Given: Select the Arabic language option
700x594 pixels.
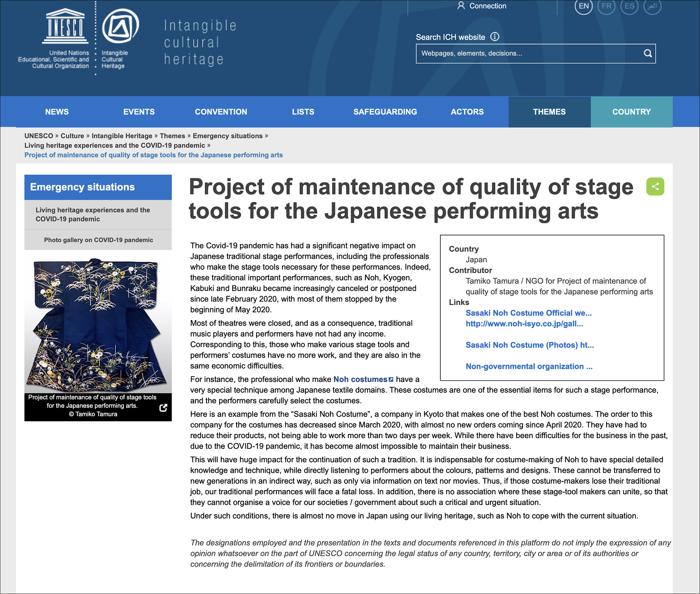Looking at the screenshot, I should [x=652, y=6].
